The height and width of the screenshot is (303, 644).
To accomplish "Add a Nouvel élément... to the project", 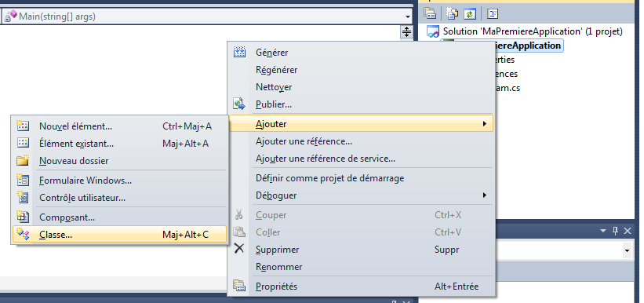I will tap(119, 126).
